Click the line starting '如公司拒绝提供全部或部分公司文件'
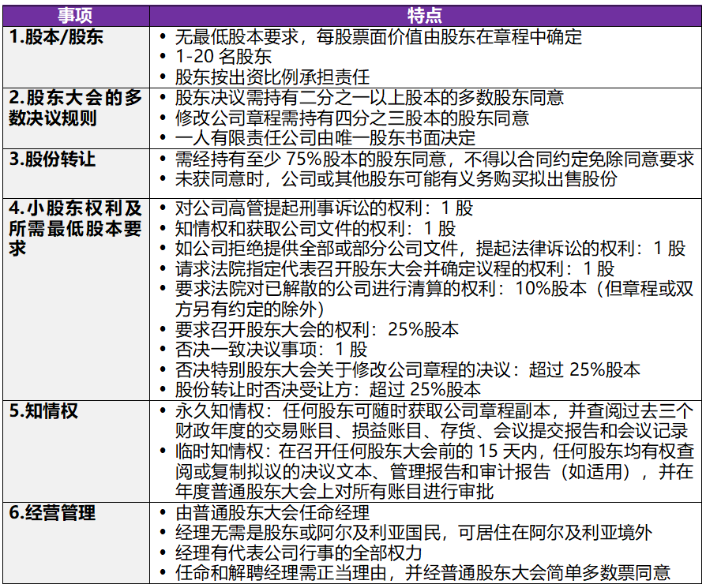Image resolution: width=706 pixels, height=588 pixels. point(430,249)
